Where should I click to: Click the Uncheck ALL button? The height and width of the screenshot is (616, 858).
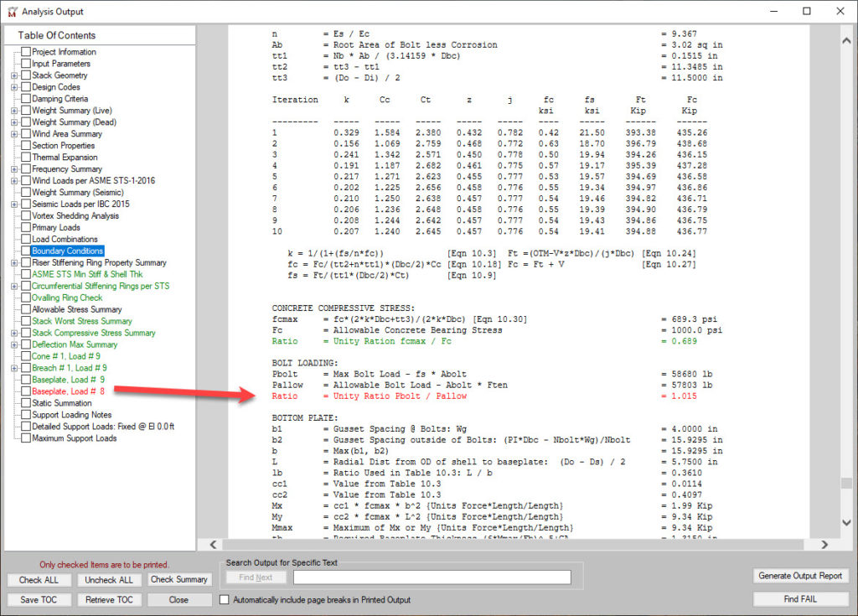click(108, 579)
